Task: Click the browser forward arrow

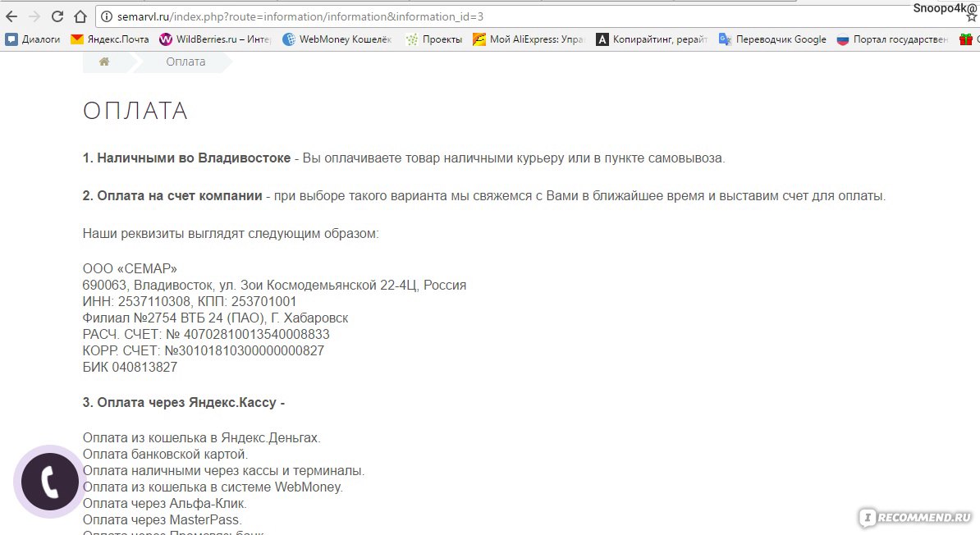Action: pos(34,16)
